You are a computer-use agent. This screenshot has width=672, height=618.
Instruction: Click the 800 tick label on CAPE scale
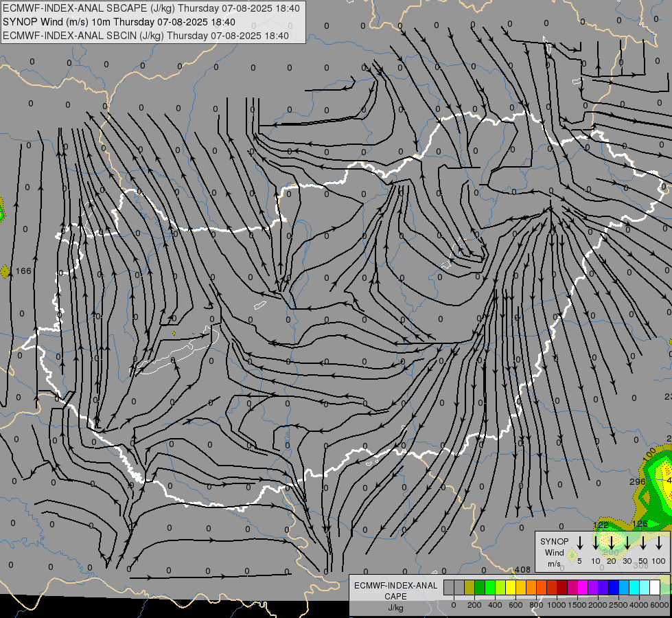point(536,605)
